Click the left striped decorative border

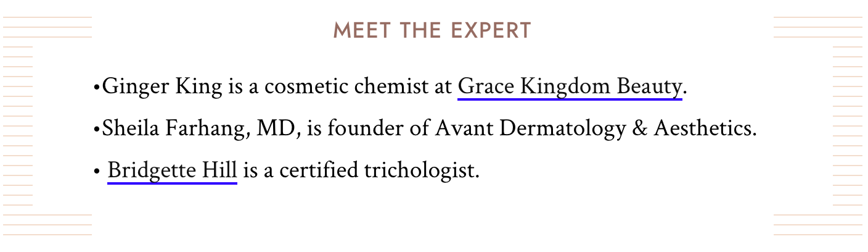pyautogui.click(x=47, y=126)
